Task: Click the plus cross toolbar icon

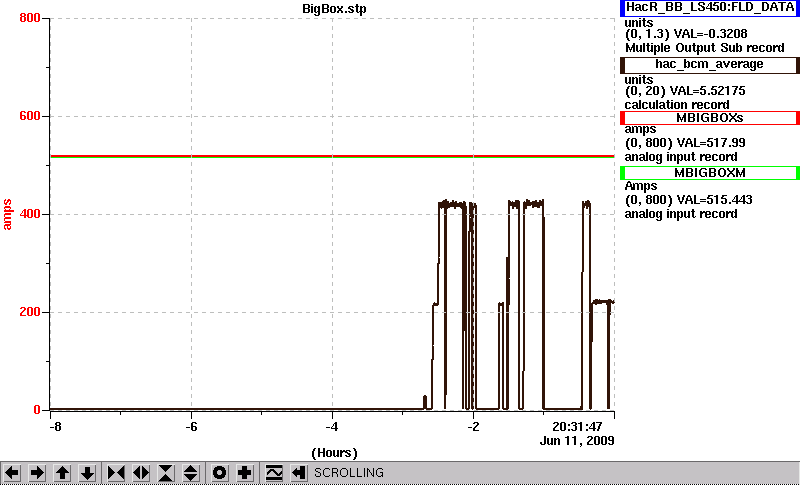Action: click(244, 473)
